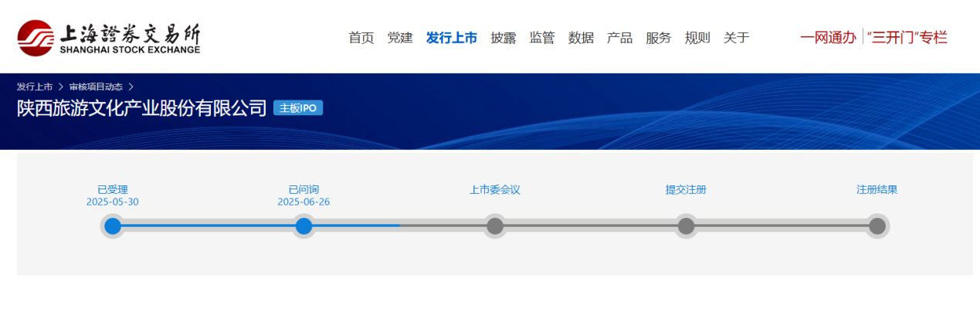Select the 注册结果 timeline node
Image resolution: width=980 pixels, height=309 pixels.
pos(877,226)
